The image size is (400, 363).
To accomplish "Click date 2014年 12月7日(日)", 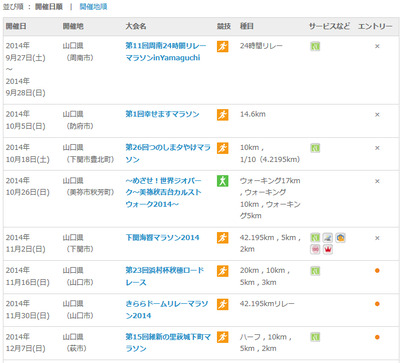I will point(25,343).
